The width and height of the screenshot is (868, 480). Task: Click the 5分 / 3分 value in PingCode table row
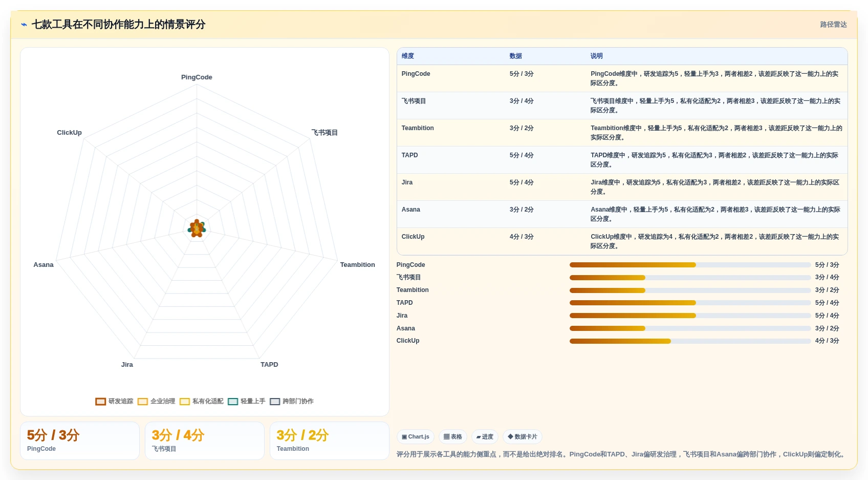(x=522, y=74)
